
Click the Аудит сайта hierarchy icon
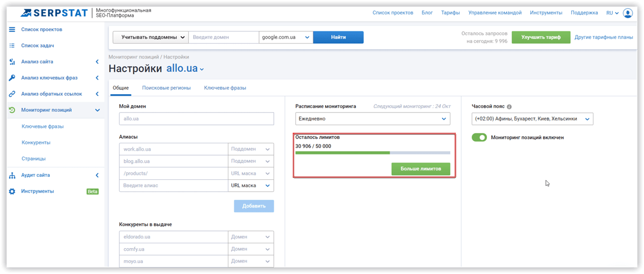pos(12,175)
